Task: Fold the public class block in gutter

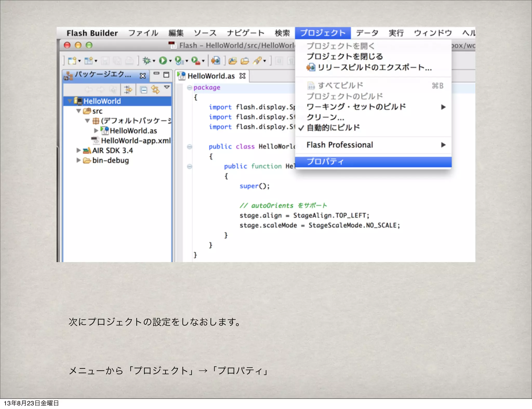Action: pyautogui.click(x=190, y=147)
